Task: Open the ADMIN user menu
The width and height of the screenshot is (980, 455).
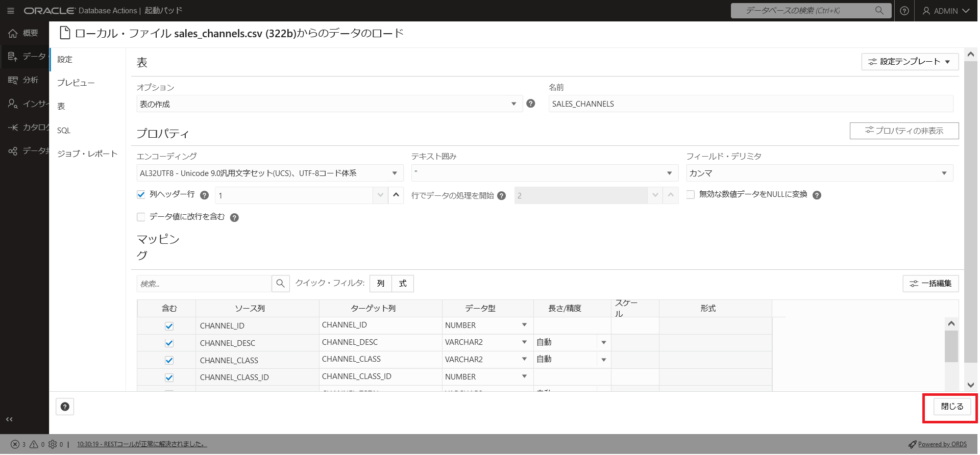Action: coord(946,11)
